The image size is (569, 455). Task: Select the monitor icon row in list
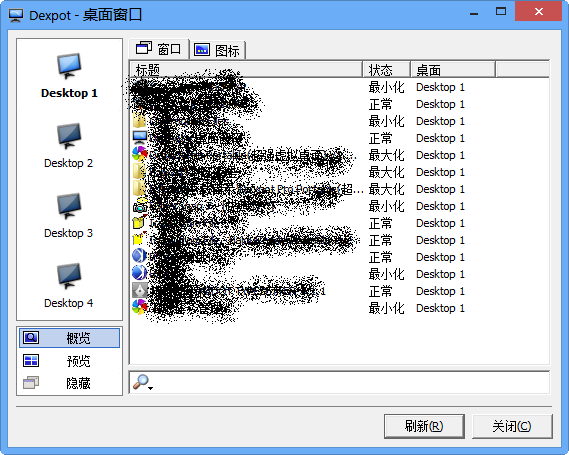click(339, 138)
